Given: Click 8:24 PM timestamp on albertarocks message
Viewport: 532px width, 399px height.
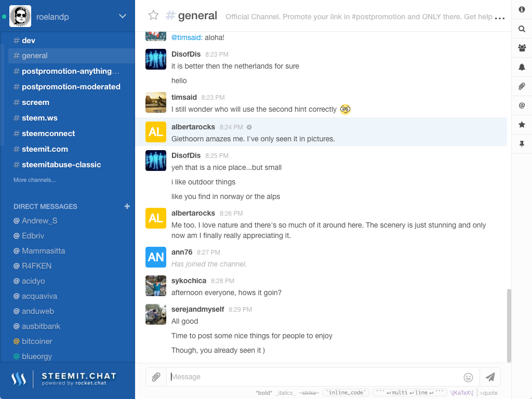Looking at the screenshot, I should coord(231,127).
